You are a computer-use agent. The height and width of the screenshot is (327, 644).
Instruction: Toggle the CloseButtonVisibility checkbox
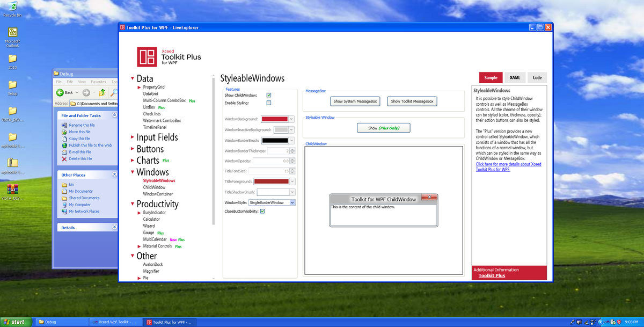(262, 211)
